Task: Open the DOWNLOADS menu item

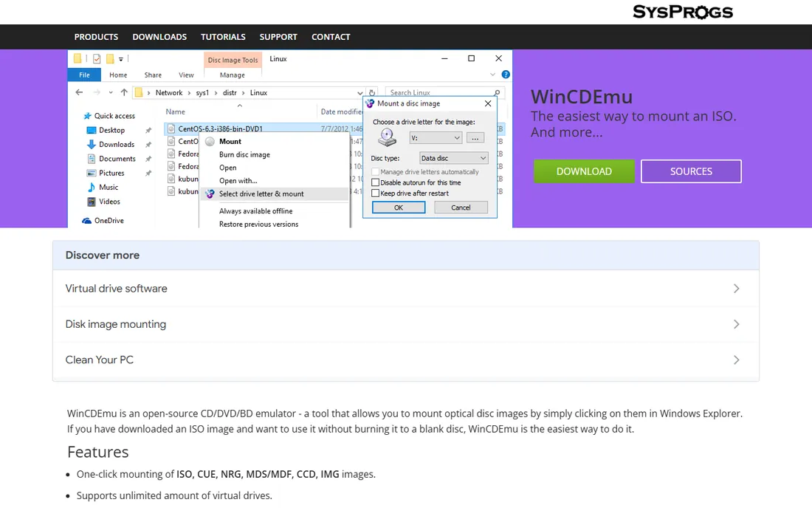Action: click(x=159, y=37)
